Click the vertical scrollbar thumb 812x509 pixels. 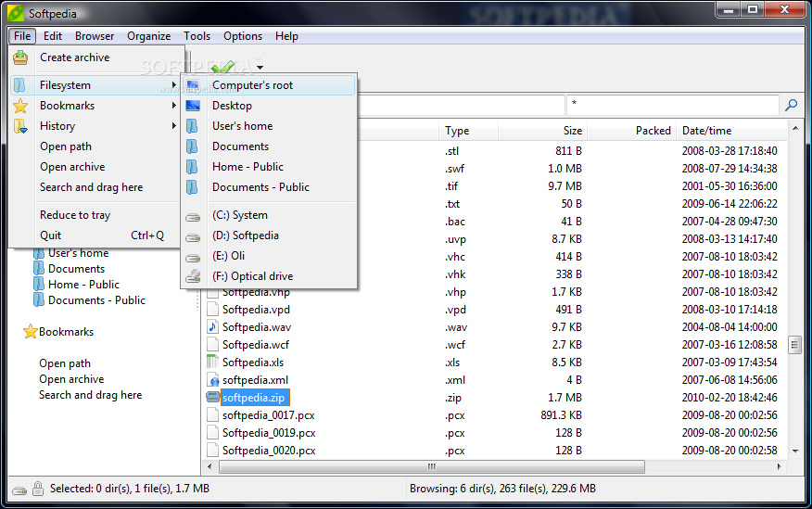(795, 345)
